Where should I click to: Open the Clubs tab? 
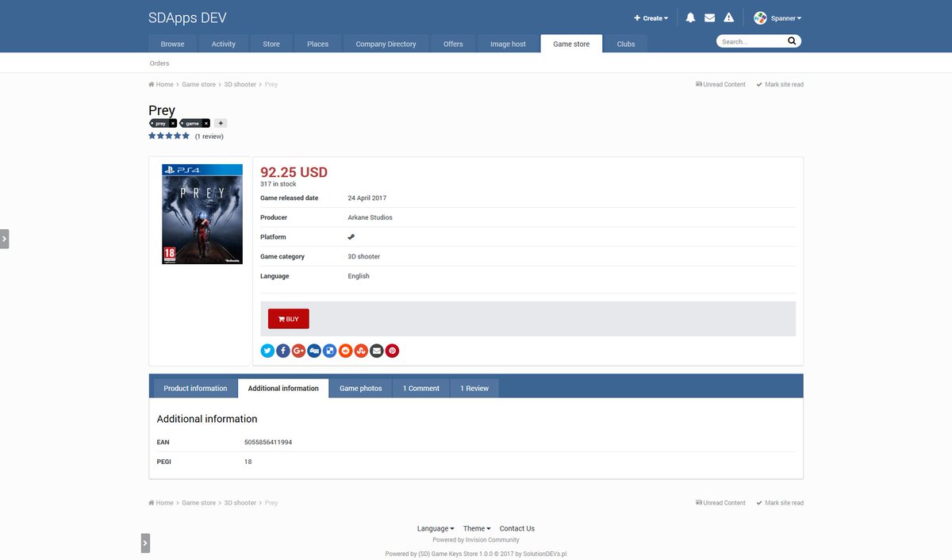point(626,44)
